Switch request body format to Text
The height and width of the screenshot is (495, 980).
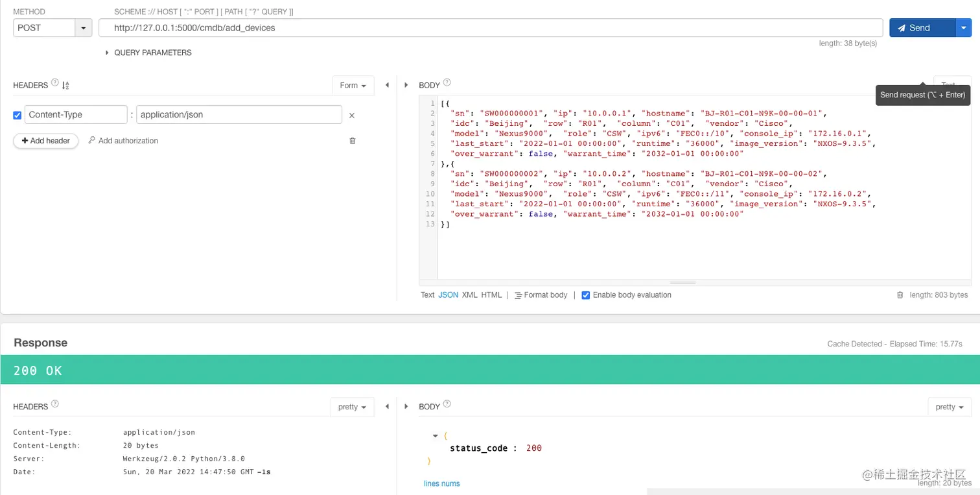(x=428, y=295)
